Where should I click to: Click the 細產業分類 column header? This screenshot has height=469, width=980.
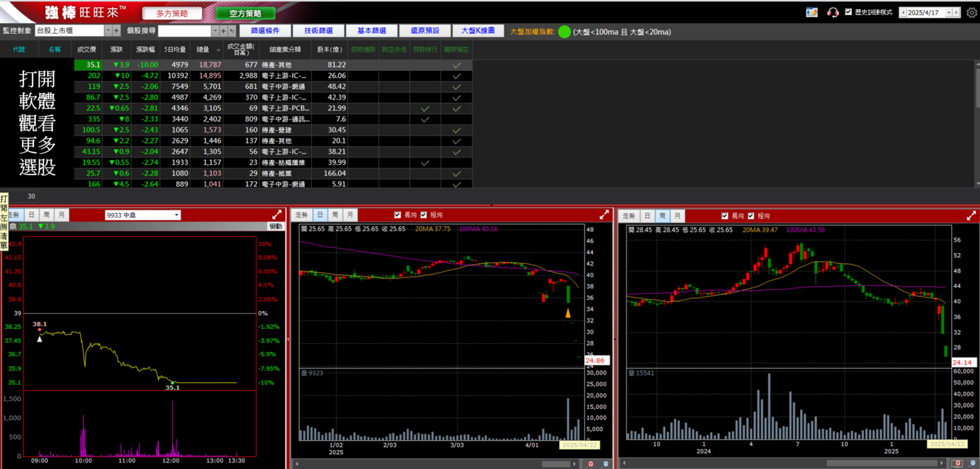coord(285,50)
